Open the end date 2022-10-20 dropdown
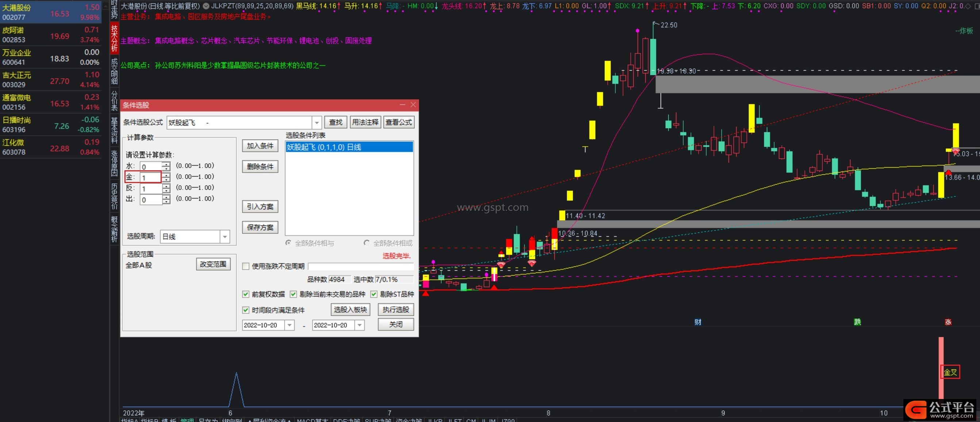The width and height of the screenshot is (980, 422). pyautogui.click(x=360, y=325)
